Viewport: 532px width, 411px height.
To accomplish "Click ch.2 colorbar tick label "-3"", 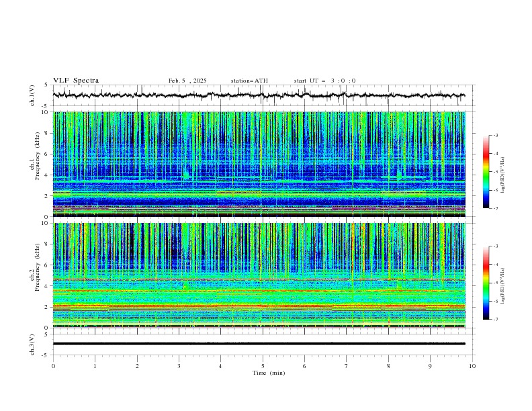I will (496, 246).
